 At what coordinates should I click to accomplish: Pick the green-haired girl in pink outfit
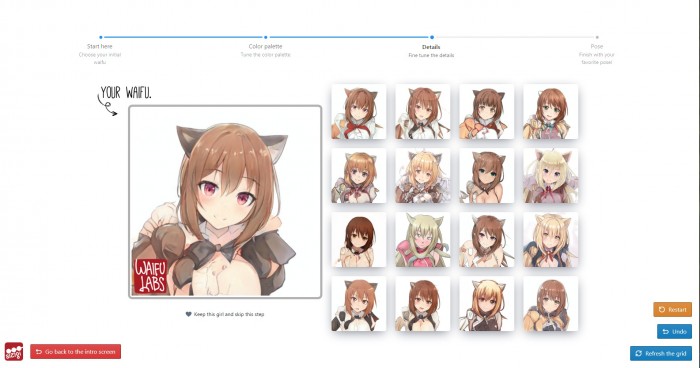(423, 240)
